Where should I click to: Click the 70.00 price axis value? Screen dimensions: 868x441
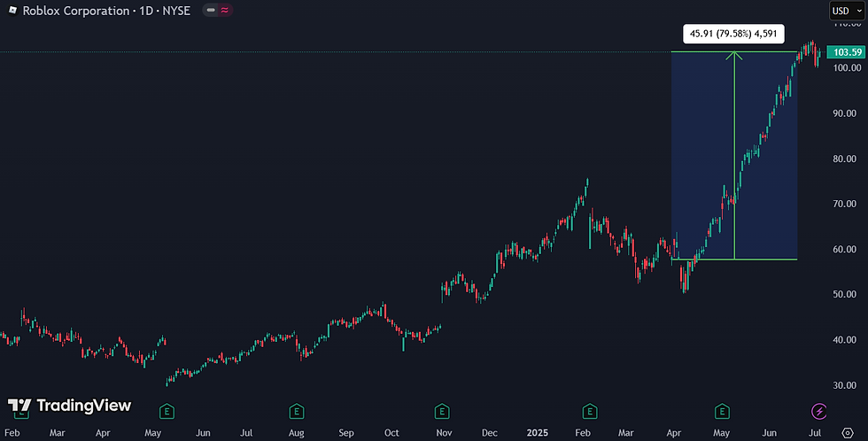845,204
